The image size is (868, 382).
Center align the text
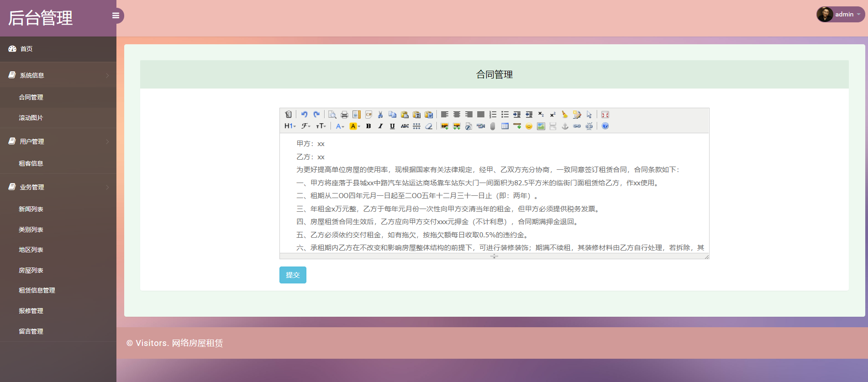tap(457, 115)
